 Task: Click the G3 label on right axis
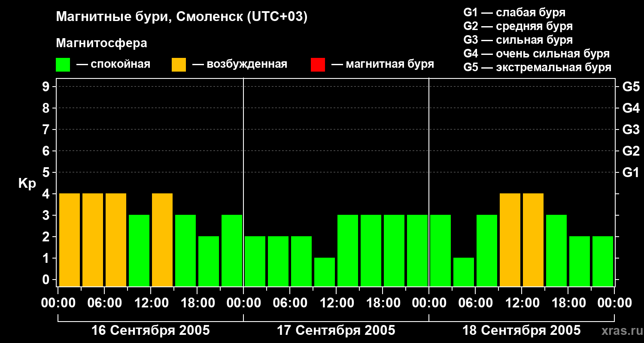(631, 130)
